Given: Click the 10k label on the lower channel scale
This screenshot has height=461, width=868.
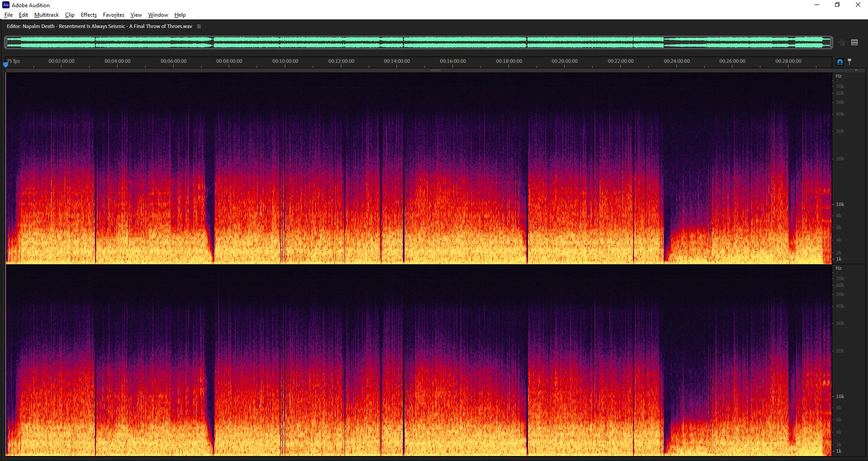Looking at the screenshot, I should [840, 396].
